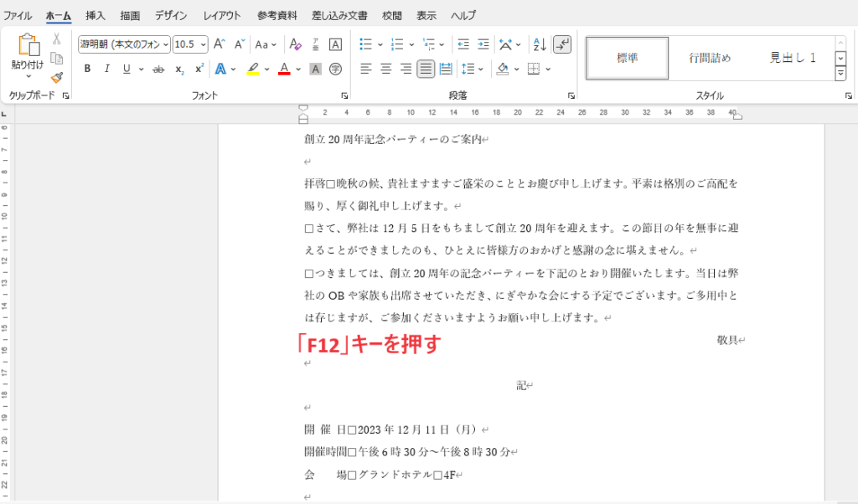This screenshot has height=504, width=858.
Task: Click the Paste (貼り付け) clipboard icon
Action: (28, 45)
